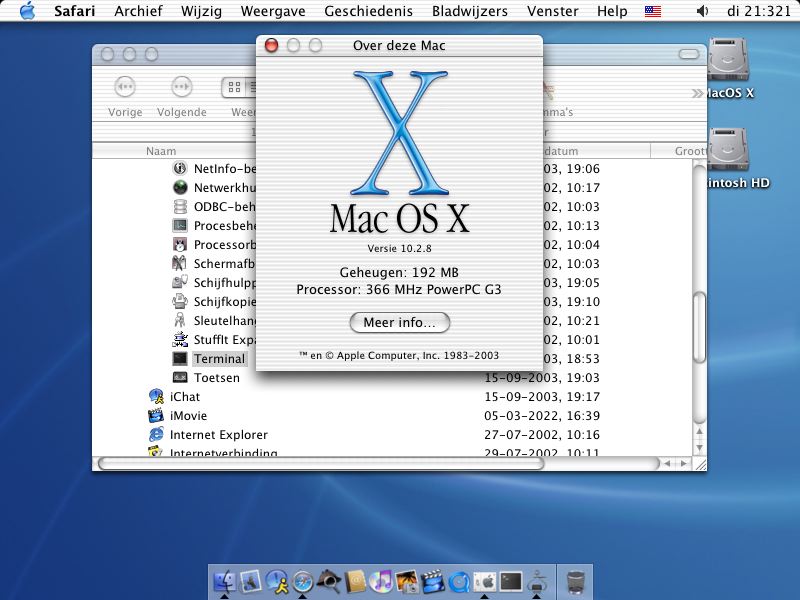Viewport: 800px width, 600px height.
Task: Go back with the Vorige button
Action: pyautogui.click(x=125, y=88)
